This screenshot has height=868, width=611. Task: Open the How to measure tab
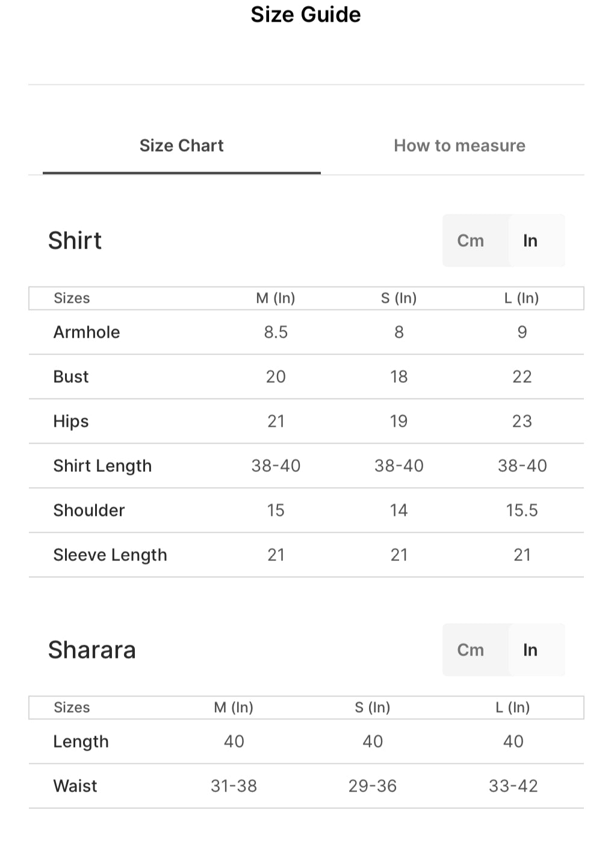[x=459, y=146]
